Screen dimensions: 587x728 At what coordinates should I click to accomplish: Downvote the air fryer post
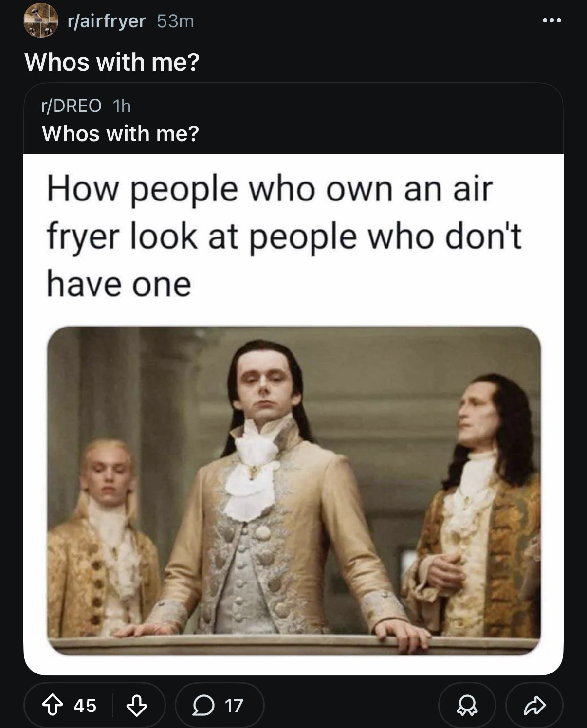click(136, 705)
